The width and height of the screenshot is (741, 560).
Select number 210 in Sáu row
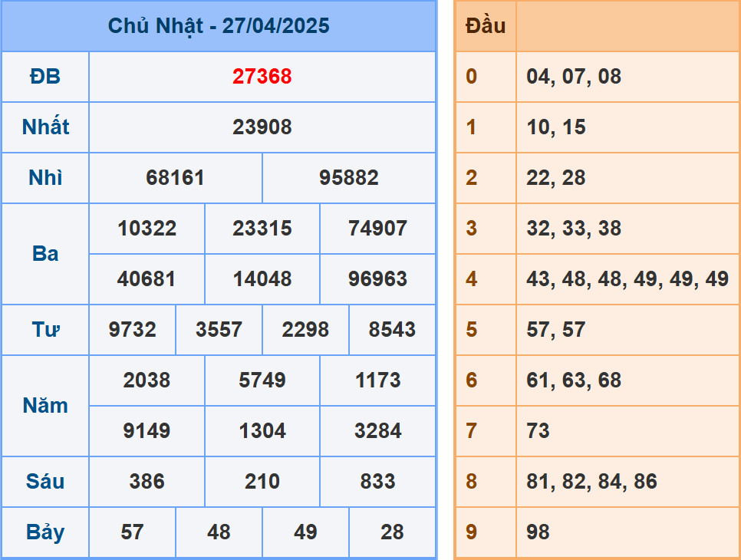pos(262,481)
